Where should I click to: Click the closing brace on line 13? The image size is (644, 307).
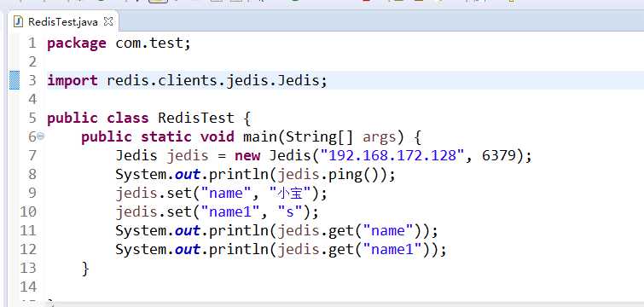click(85, 269)
